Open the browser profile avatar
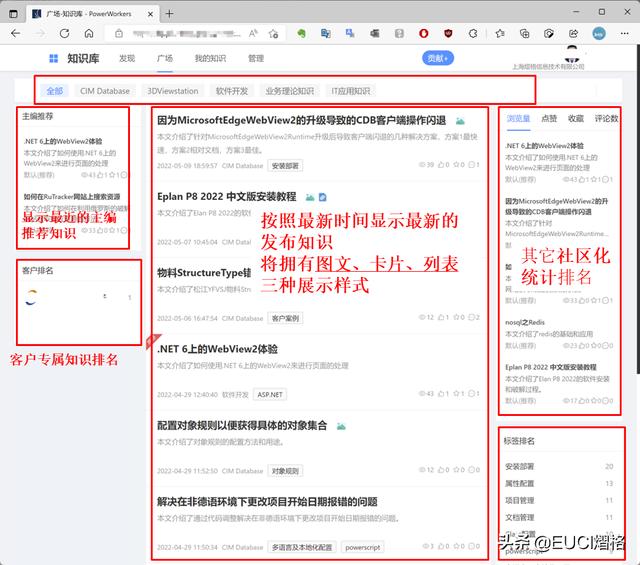 599,33
